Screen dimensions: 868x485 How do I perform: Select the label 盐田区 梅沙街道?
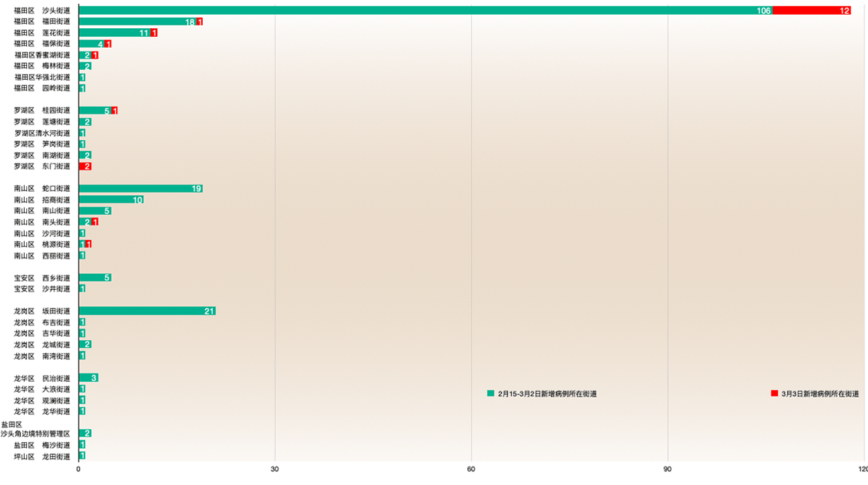42,445
